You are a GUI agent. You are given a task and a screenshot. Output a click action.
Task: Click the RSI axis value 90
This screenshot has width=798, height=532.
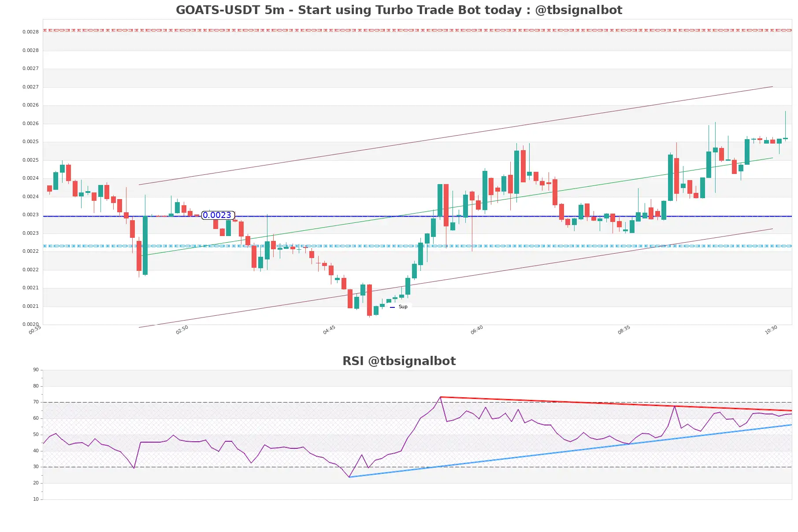click(36, 369)
